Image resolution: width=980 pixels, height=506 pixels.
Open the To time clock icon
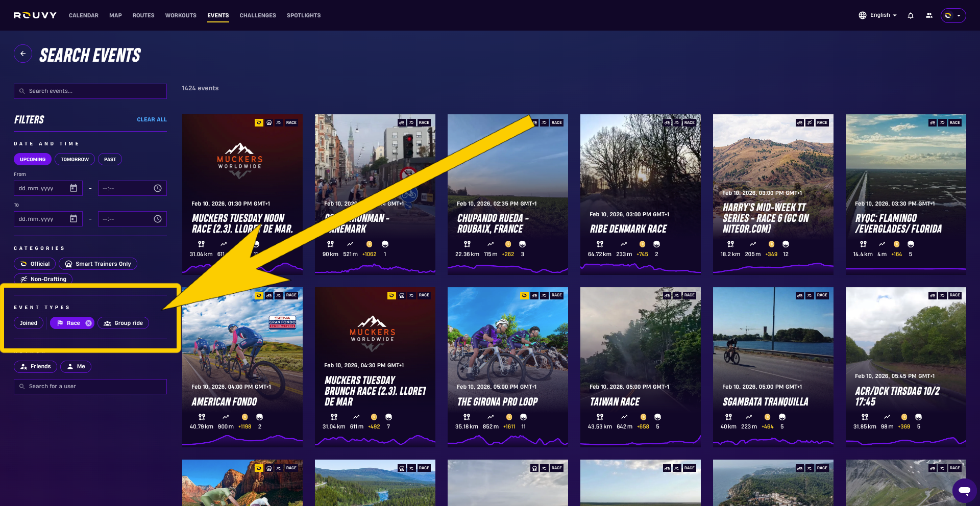[158, 219]
